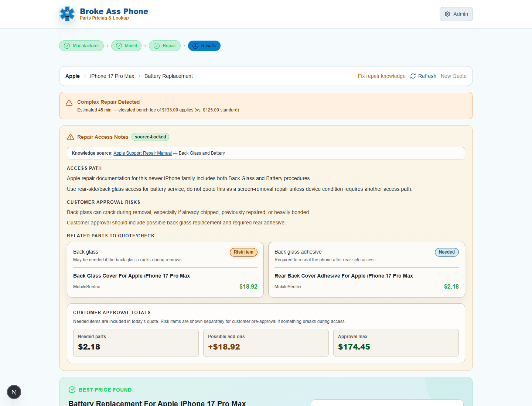The height and width of the screenshot is (406, 532).
Task: Click Apple in the breadcrumb
Action: [72, 76]
